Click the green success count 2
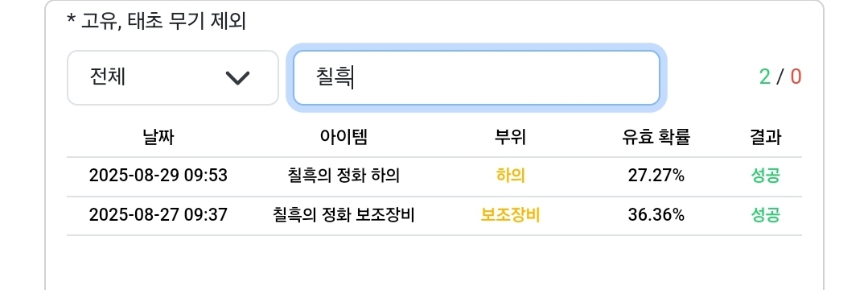This screenshot has height=290, width=868. click(x=764, y=77)
